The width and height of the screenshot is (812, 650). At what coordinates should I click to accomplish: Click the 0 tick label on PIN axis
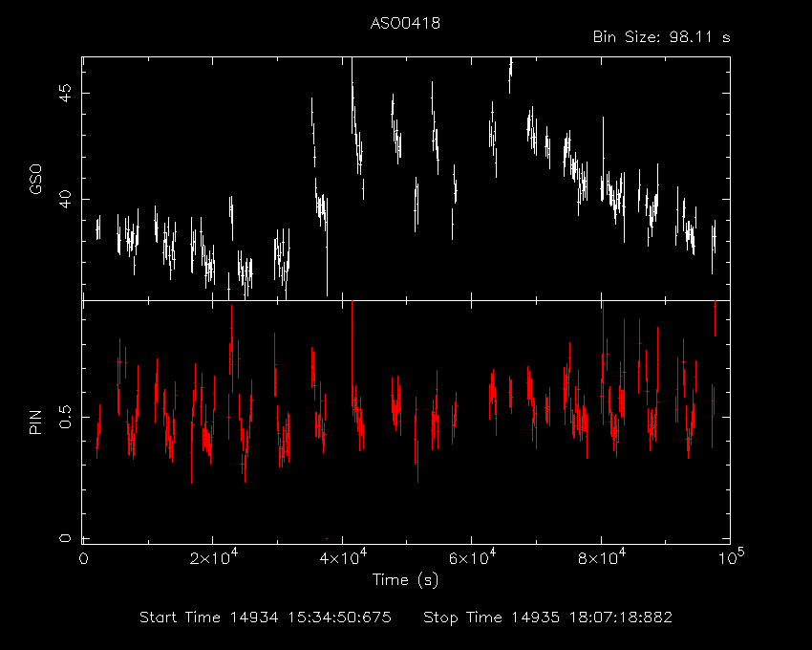(65, 538)
